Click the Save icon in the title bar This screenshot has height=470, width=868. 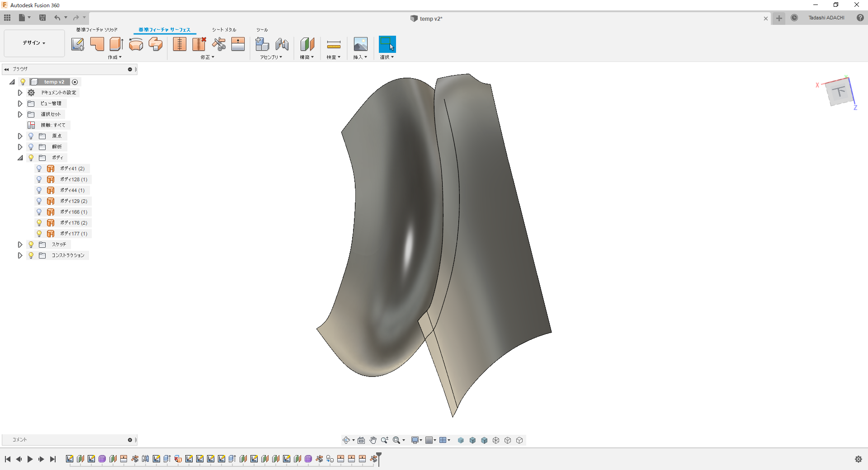pyautogui.click(x=42, y=18)
